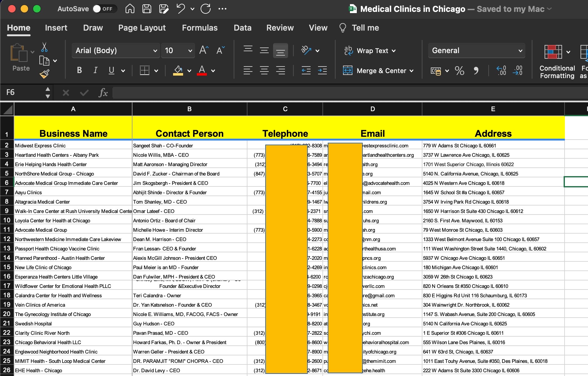Open the Data ribbon tab

(x=242, y=28)
